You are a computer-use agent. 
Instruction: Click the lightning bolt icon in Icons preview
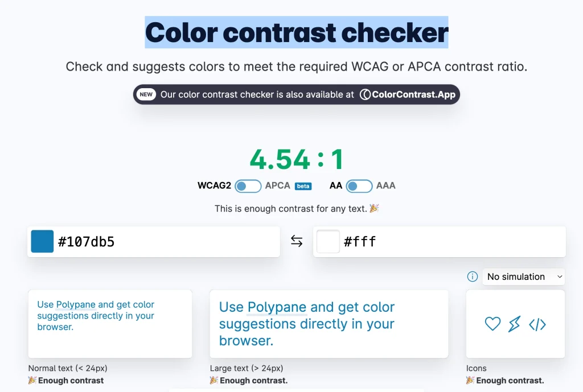[514, 324]
